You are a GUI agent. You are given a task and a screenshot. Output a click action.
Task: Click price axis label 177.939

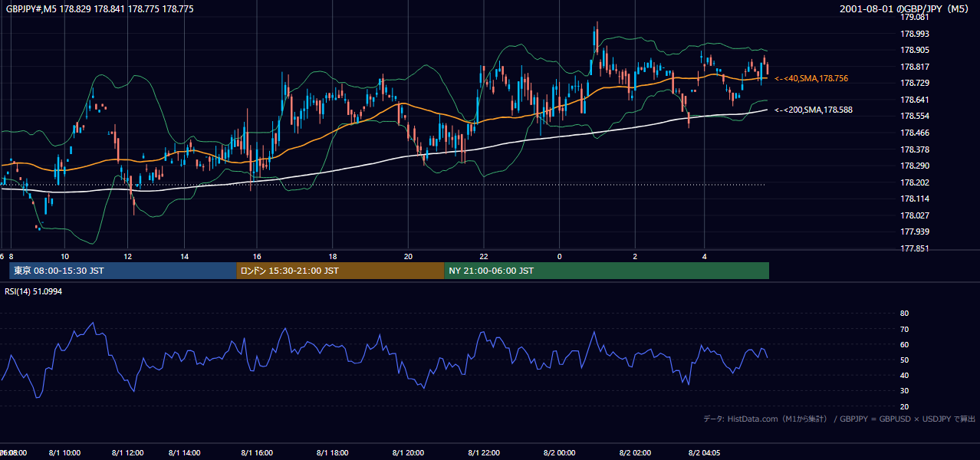coord(914,232)
